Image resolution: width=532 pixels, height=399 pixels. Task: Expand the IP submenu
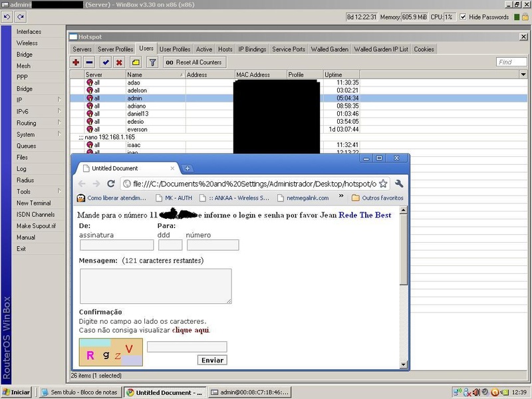pos(38,100)
